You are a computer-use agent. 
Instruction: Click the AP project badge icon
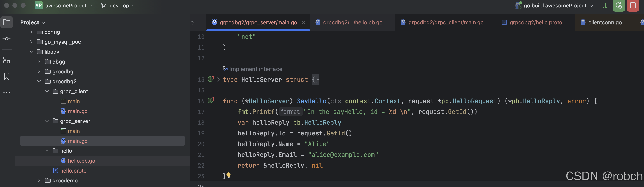click(x=38, y=6)
